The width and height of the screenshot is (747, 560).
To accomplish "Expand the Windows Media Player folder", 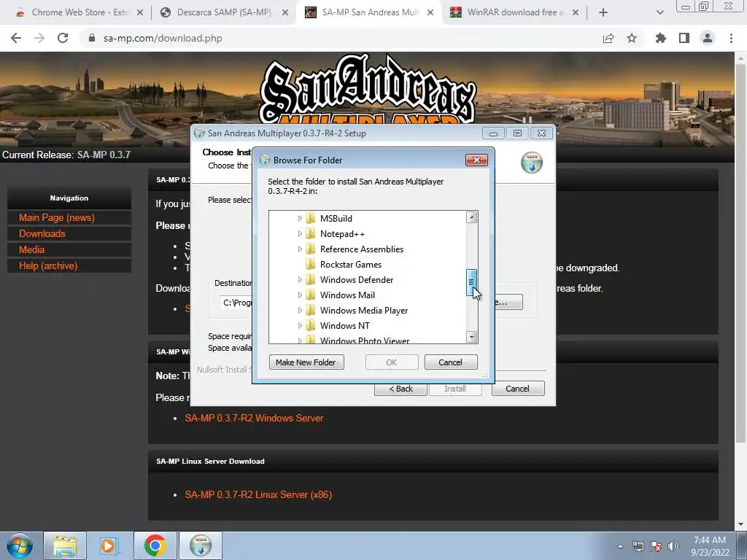I will pyautogui.click(x=300, y=310).
